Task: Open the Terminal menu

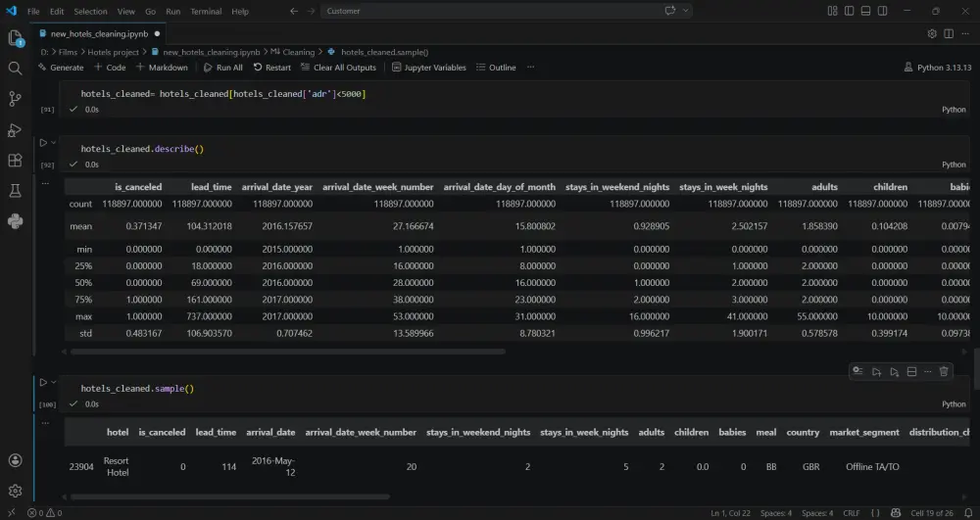Action: (206, 11)
